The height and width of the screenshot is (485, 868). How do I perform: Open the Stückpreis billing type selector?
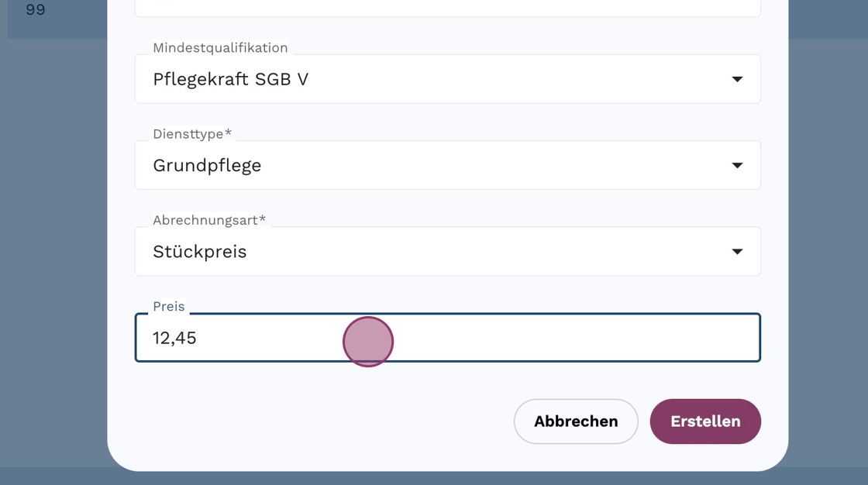(x=200, y=252)
